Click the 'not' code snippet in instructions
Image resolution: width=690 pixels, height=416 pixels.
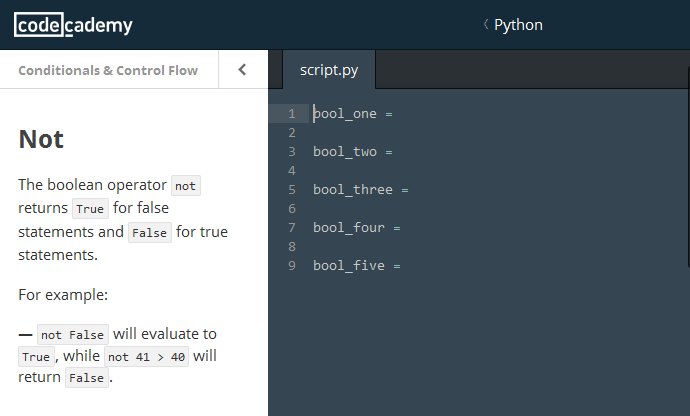186,186
